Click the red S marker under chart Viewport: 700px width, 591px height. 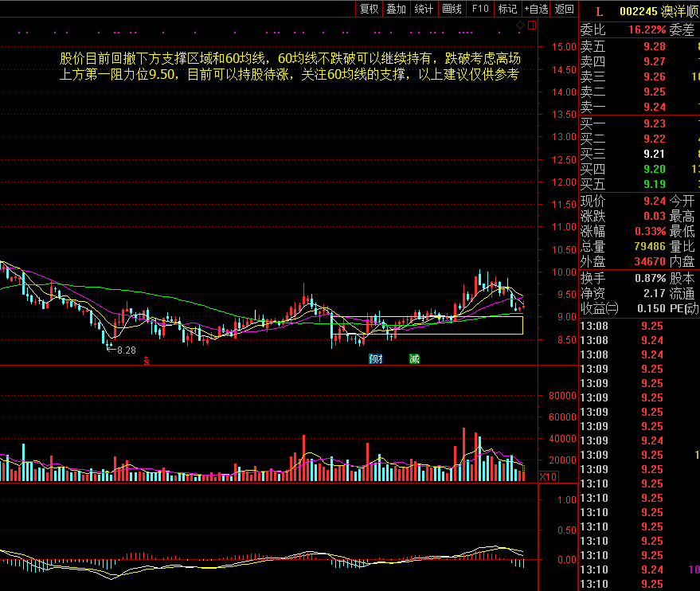pyautogui.click(x=147, y=361)
